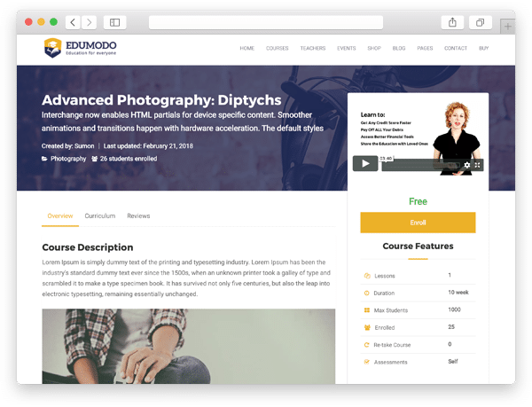The height and width of the screenshot is (407, 532).
Task: Navigate to the Teachers menu
Action: pos(312,48)
